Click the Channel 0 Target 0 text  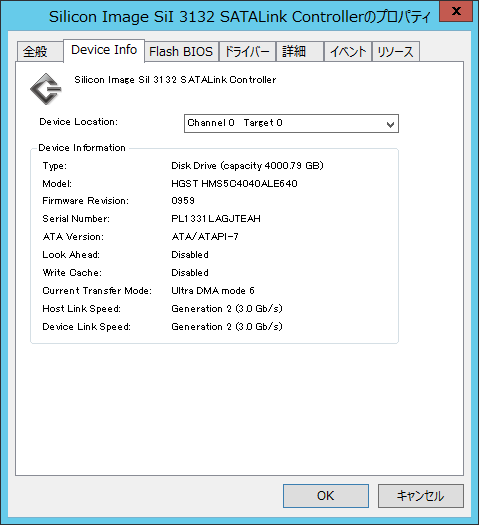pyautogui.click(x=235, y=123)
